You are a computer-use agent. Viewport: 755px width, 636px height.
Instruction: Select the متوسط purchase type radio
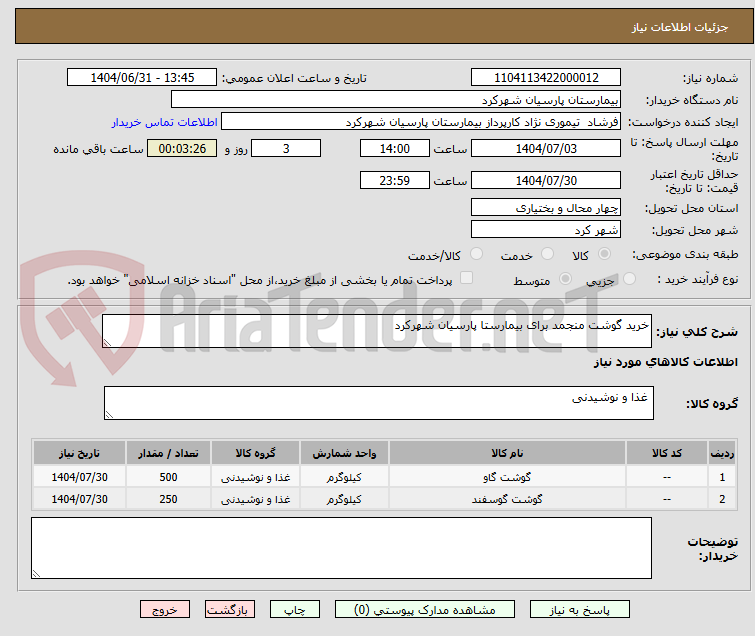click(x=565, y=279)
